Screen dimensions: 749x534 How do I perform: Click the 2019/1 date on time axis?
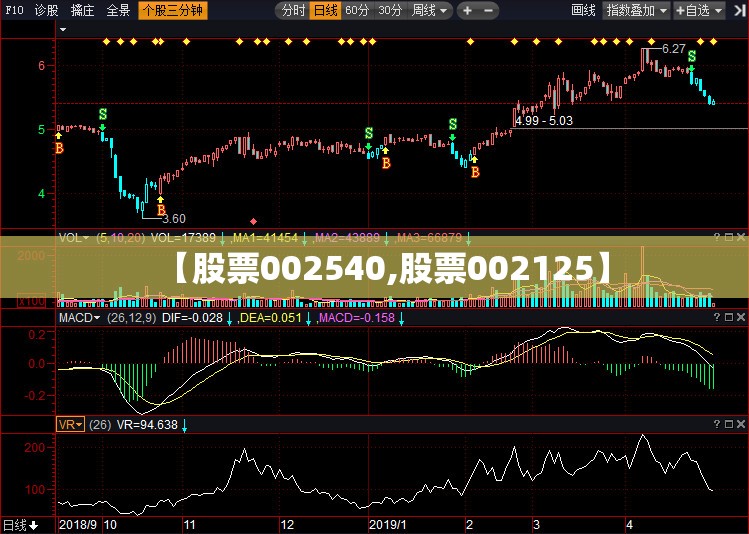click(x=387, y=525)
